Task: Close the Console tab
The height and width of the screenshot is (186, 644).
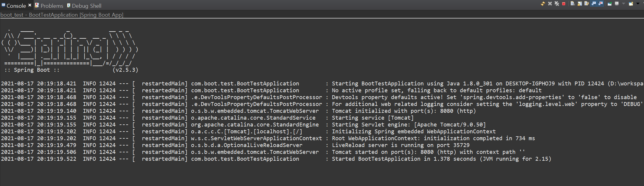Action: [30, 5]
